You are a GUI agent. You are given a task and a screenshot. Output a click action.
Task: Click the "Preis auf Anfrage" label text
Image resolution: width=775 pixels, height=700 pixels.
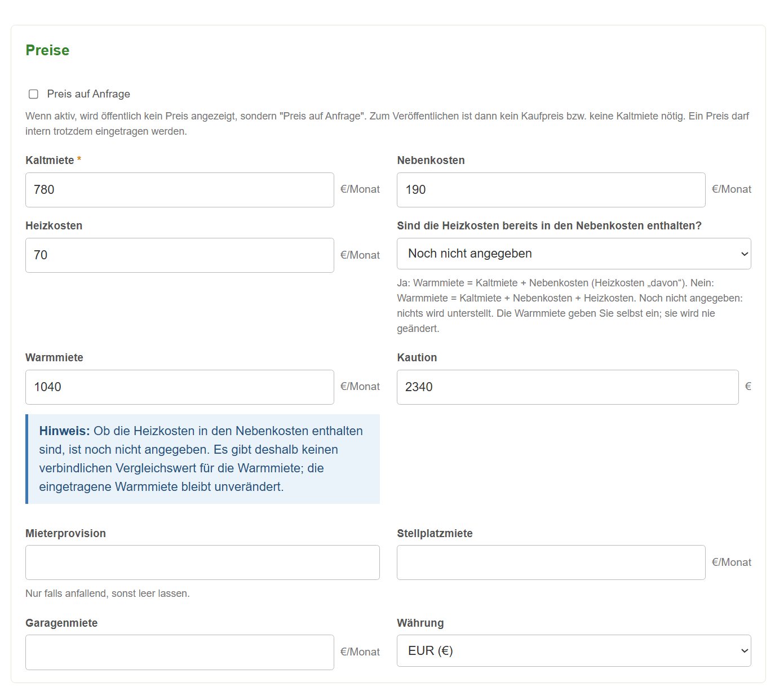[88, 94]
